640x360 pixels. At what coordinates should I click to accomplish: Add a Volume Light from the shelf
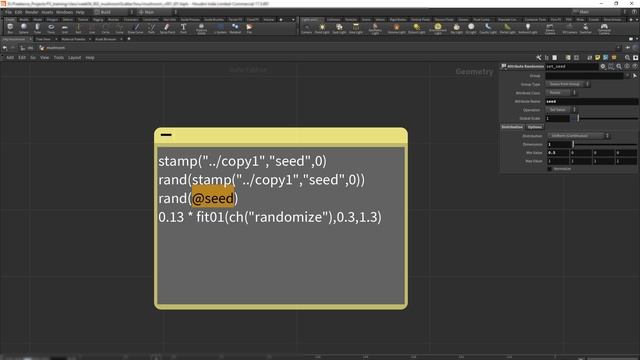(396, 28)
